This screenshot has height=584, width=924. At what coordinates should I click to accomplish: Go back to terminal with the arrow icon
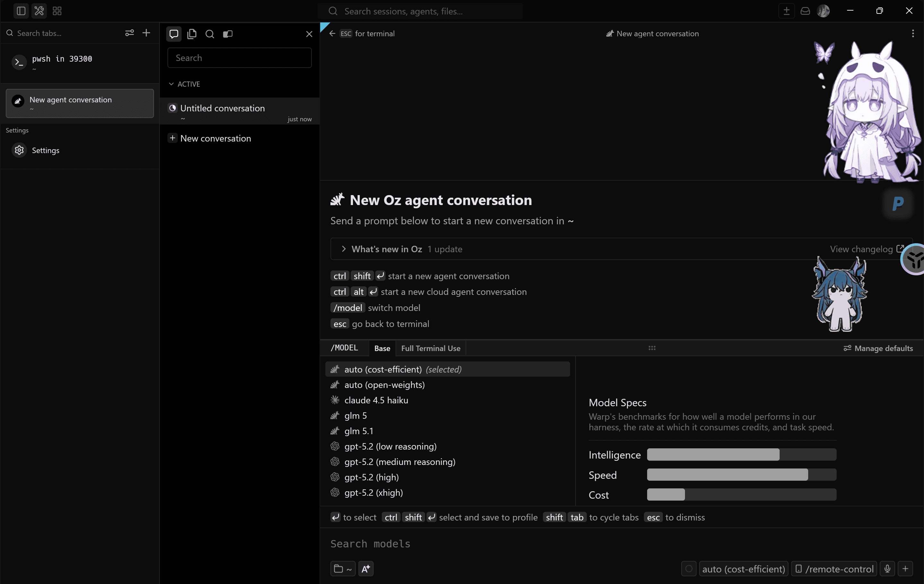(x=332, y=33)
